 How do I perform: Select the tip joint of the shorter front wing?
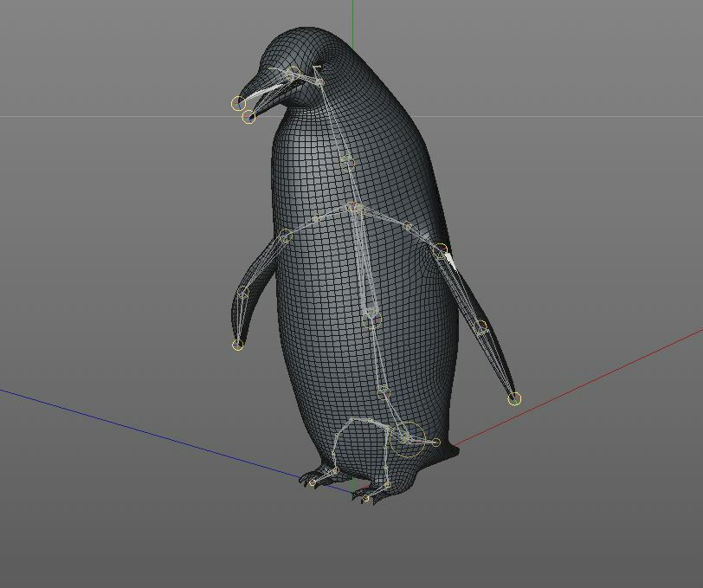pos(237,345)
